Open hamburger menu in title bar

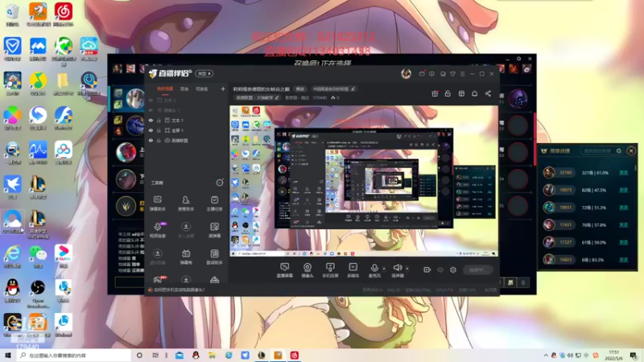[462, 74]
